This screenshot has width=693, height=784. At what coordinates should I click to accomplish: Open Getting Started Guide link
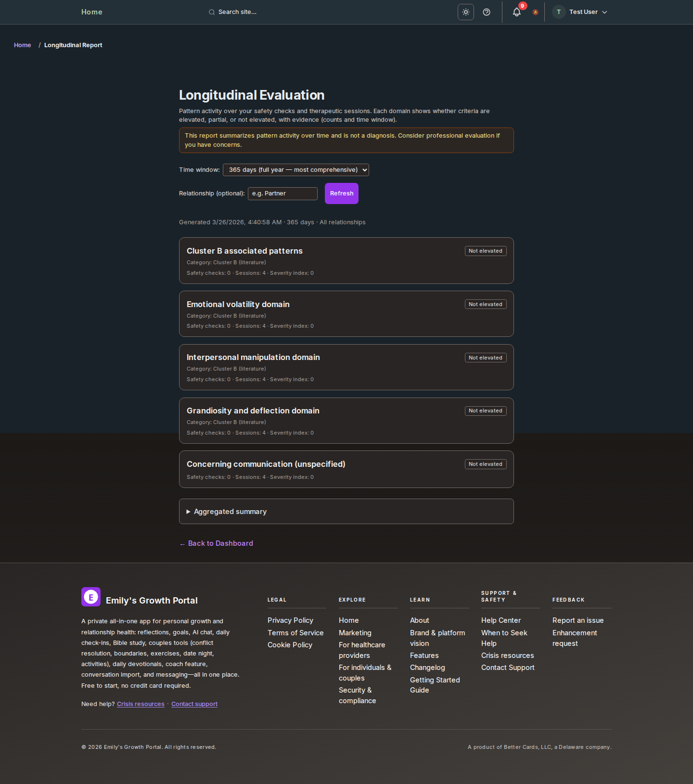point(435,685)
